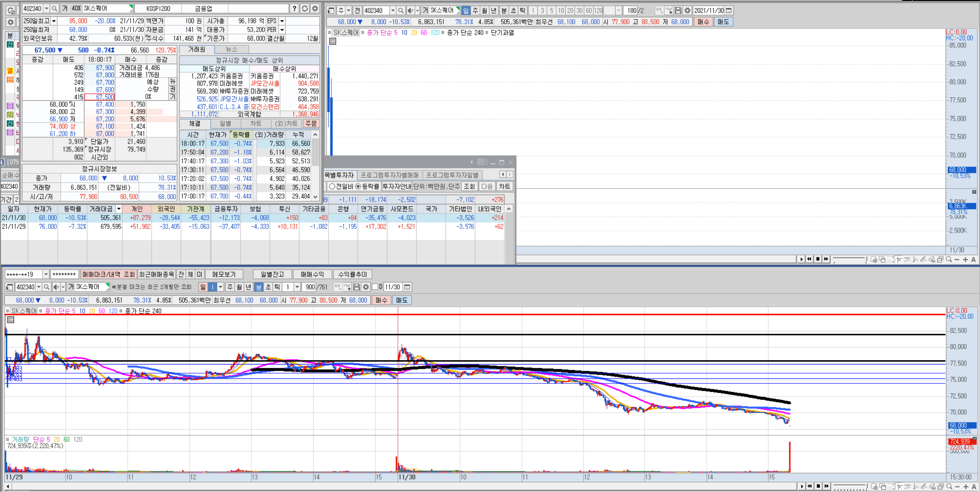Open stock search magnifier in quote window
This screenshot has height=492, width=980.
[x=55, y=8]
